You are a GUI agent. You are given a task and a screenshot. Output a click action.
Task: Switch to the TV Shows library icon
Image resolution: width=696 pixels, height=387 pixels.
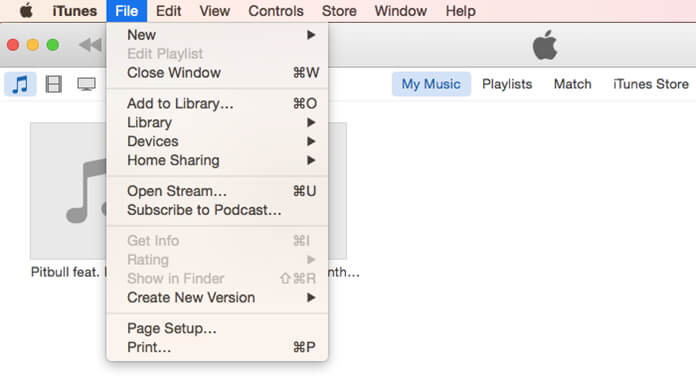(x=86, y=84)
